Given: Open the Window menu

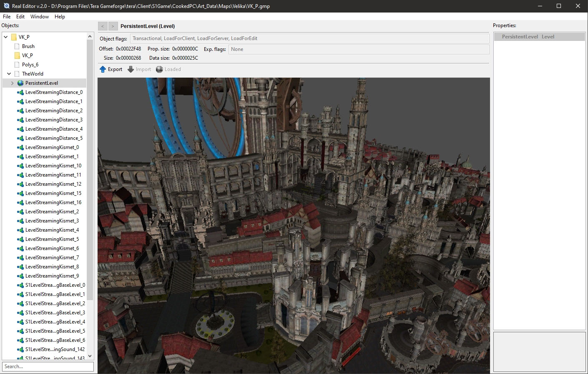Looking at the screenshot, I should coord(40,17).
